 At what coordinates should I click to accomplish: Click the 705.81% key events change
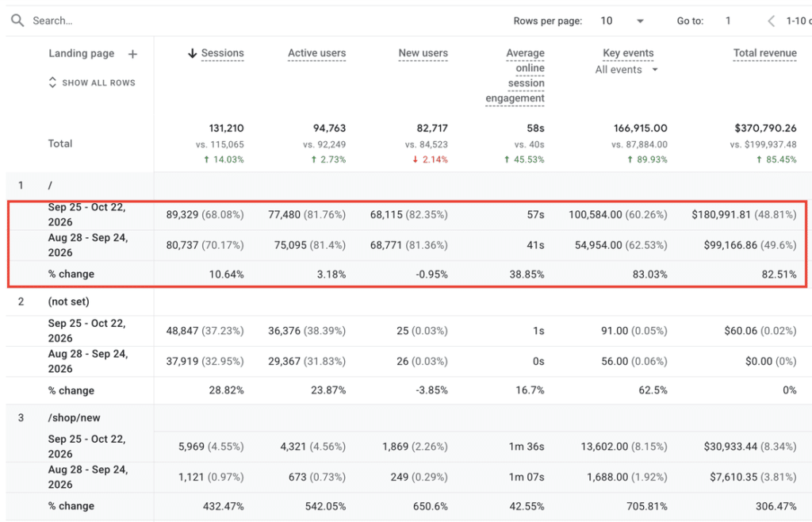(x=647, y=506)
